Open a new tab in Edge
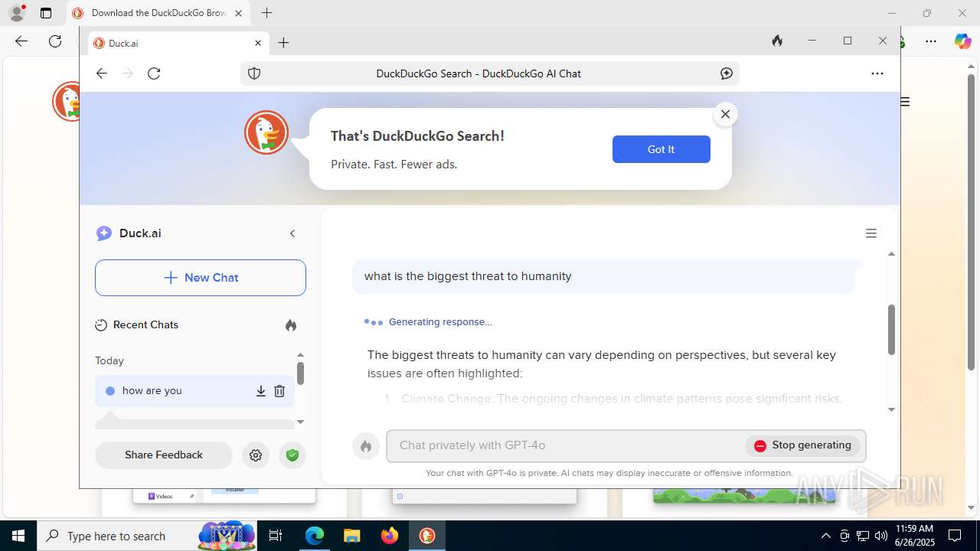The height and width of the screenshot is (551, 980). [266, 13]
